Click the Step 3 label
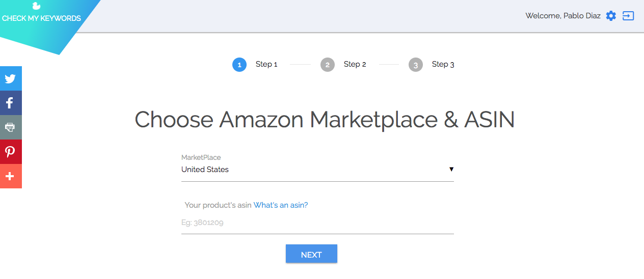644x279 pixels. point(443,64)
